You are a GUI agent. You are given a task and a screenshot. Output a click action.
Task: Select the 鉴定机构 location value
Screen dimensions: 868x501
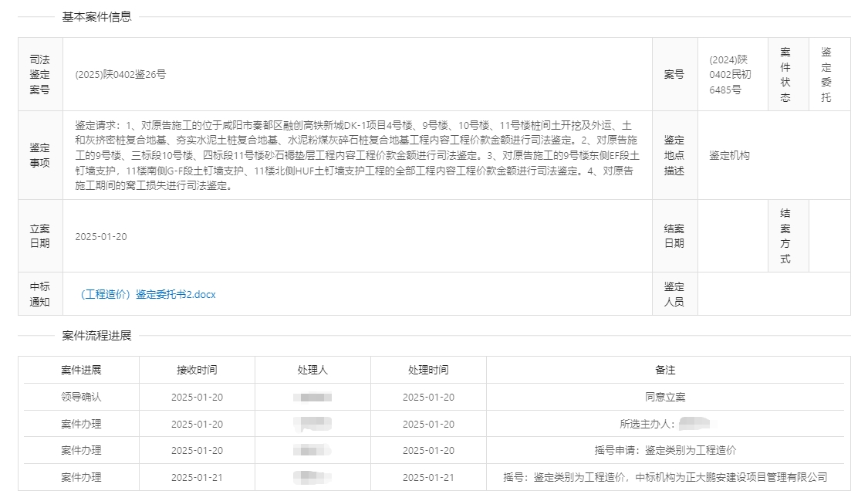click(x=729, y=155)
